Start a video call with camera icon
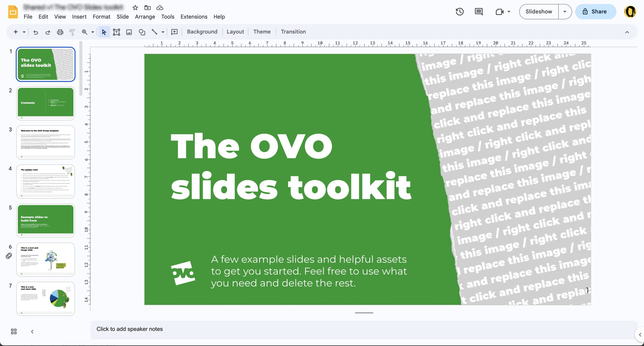Screen dimensions: 644x346 tap(499, 12)
